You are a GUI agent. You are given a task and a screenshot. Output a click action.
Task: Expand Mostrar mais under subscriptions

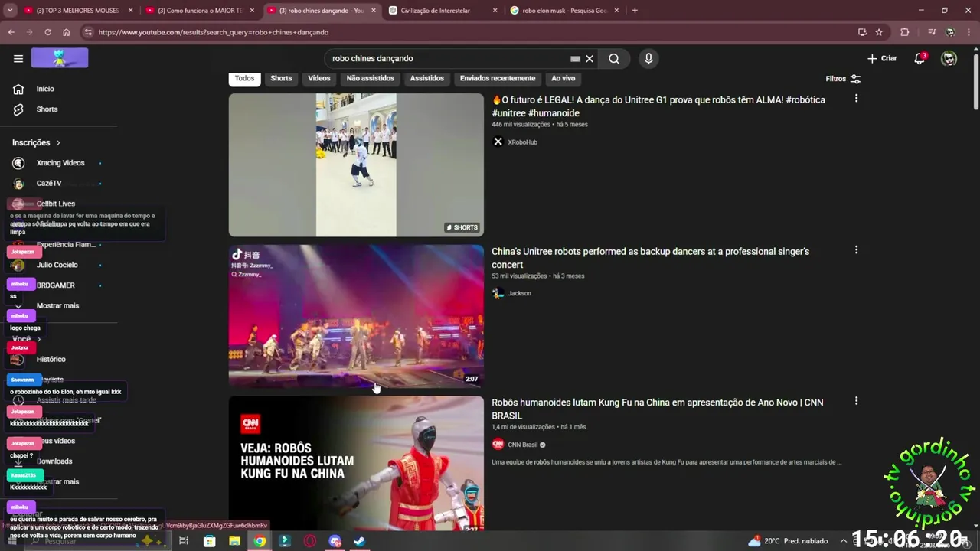point(57,305)
